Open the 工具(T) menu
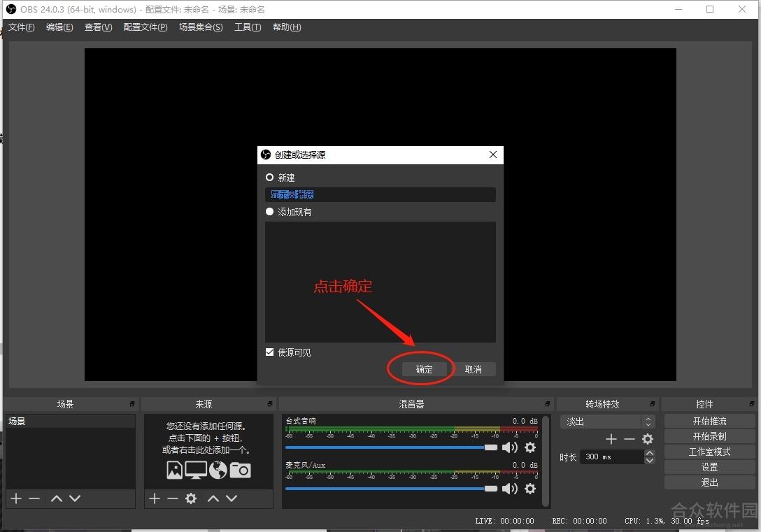The image size is (761, 532). [x=248, y=27]
